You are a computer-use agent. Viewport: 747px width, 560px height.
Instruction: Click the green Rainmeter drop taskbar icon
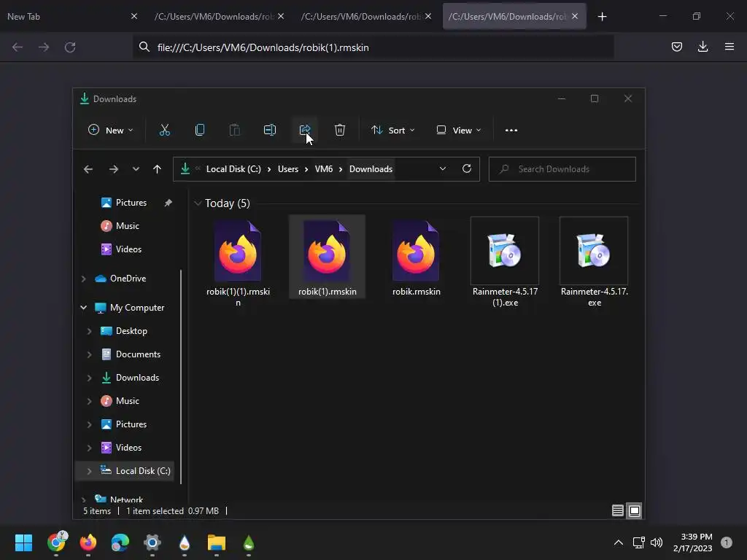(x=249, y=542)
